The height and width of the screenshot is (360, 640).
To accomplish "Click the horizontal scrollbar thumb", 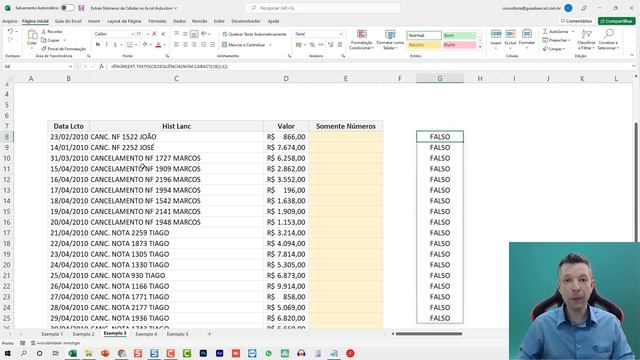I will [x=429, y=334].
